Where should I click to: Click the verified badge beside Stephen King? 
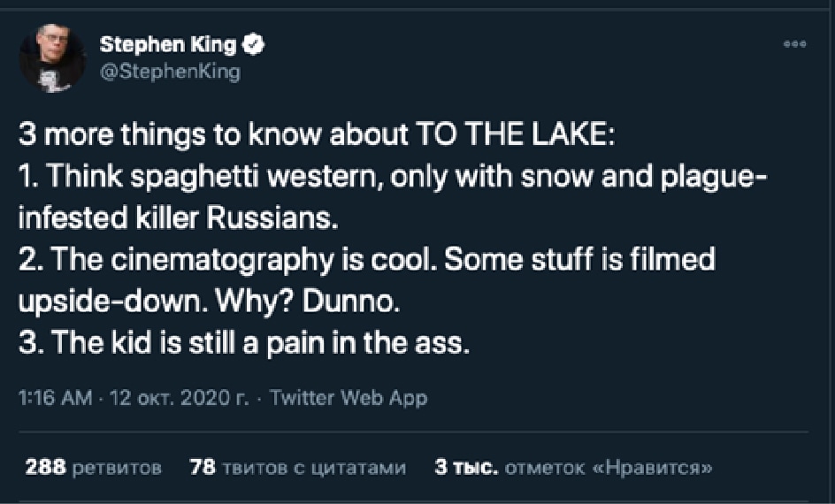click(x=252, y=43)
